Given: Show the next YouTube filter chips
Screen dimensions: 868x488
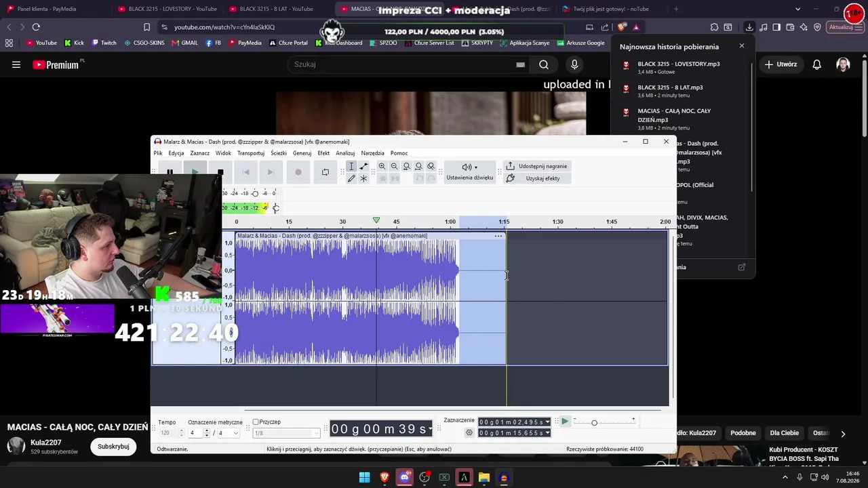Looking at the screenshot, I should click(843, 434).
